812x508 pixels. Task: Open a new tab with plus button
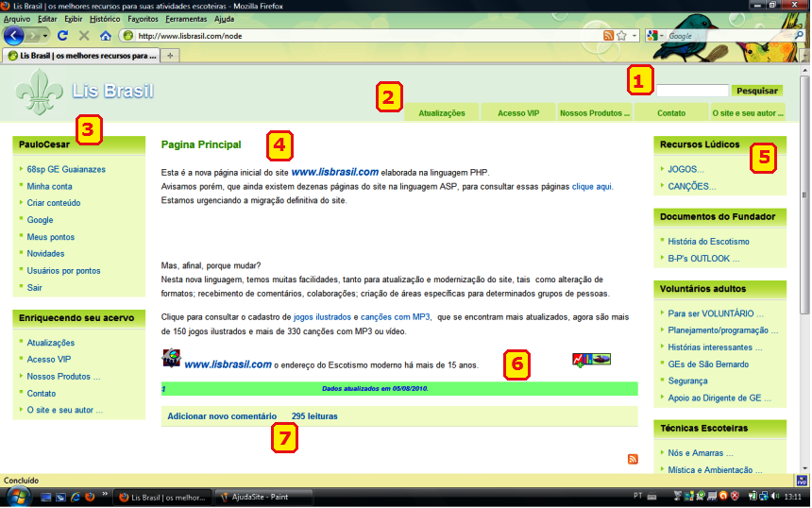[170, 56]
